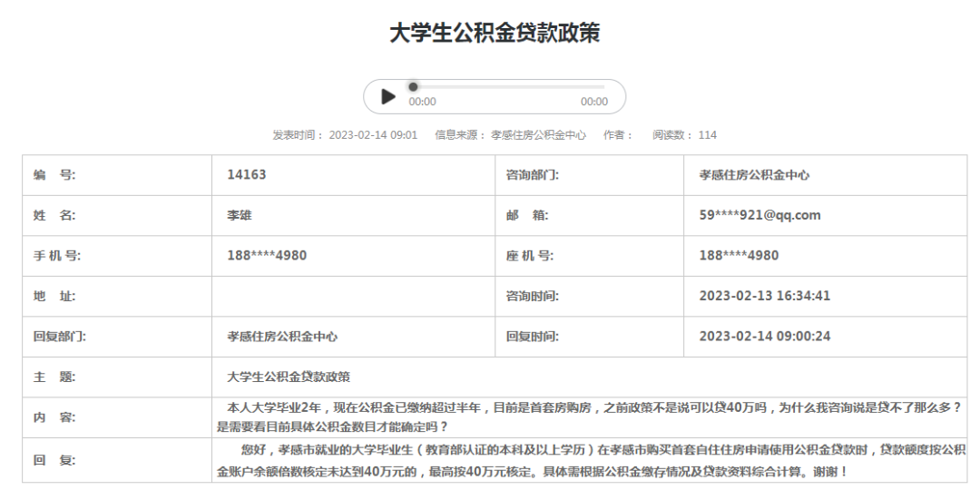Play the audio with the triangle button

(388, 96)
